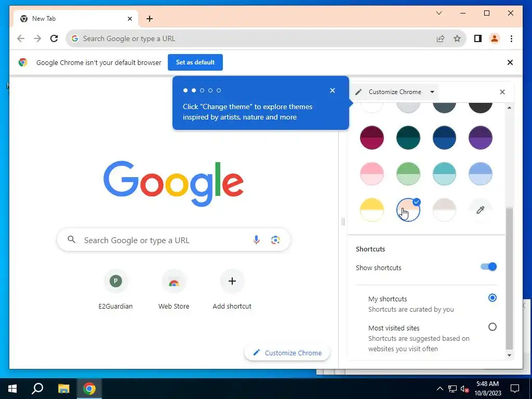The height and width of the screenshot is (399, 532).
Task: Toggle the side panel icon
Action: [478, 38]
